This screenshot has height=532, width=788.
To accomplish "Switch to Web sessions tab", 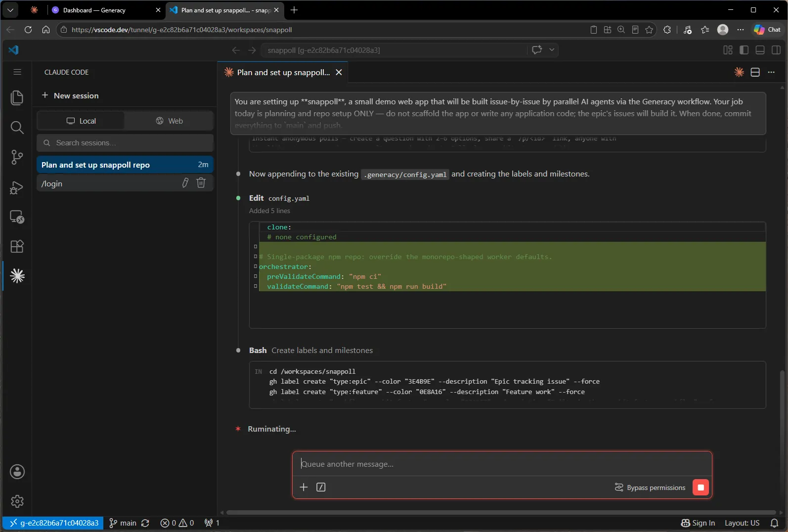I will coord(169,121).
